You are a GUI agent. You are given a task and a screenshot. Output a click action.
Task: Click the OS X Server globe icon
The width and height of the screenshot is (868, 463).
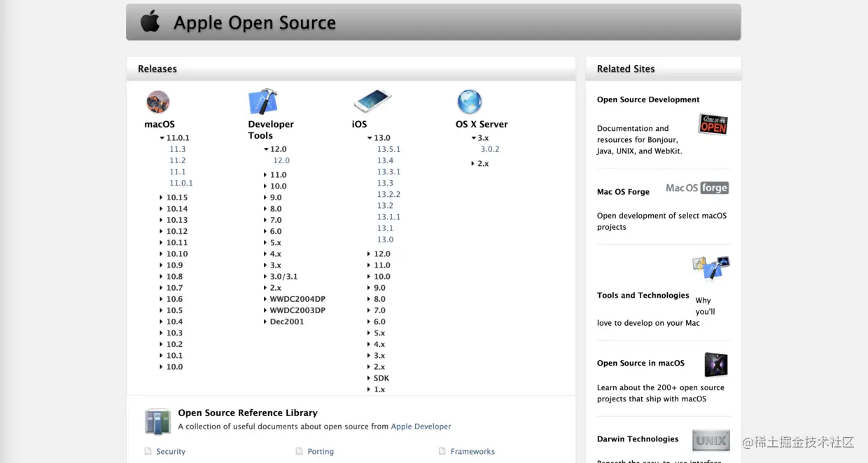pos(470,102)
